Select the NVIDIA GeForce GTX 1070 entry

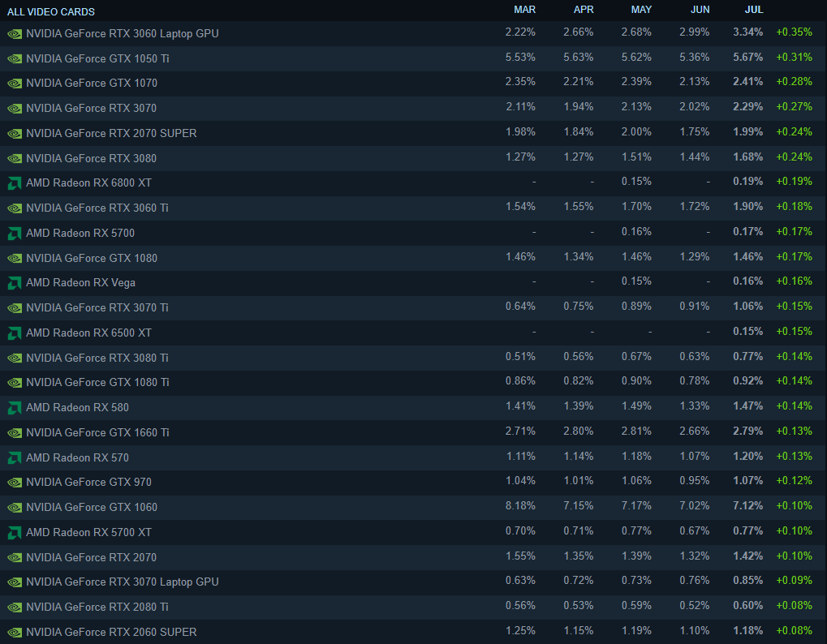click(91, 84)
